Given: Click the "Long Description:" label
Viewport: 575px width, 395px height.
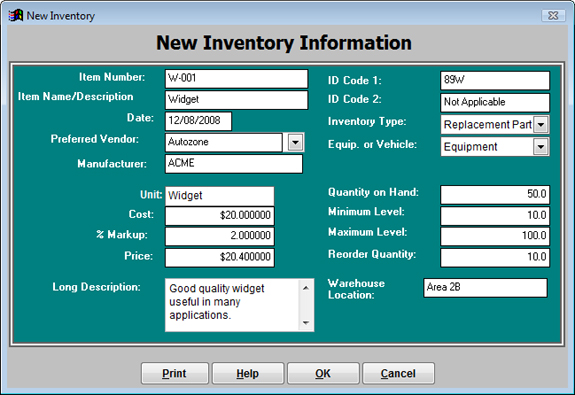Looking at the screenshot, I should (x=96, y=287).
